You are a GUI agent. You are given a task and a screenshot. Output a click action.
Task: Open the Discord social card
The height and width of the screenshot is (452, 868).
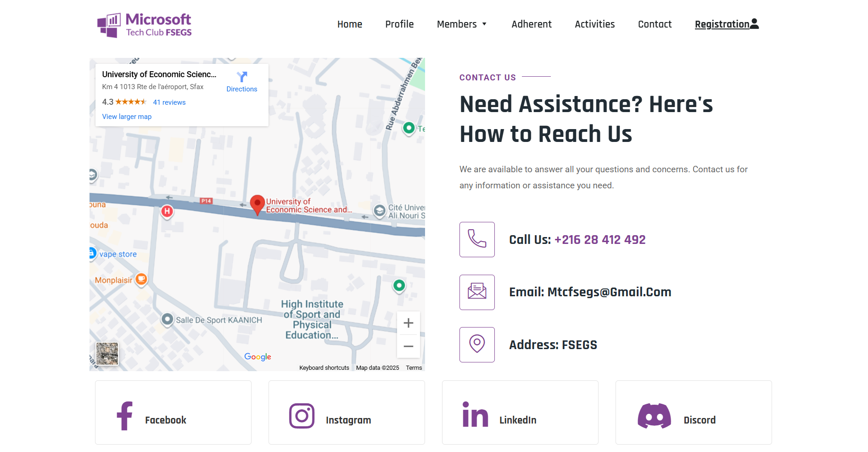[x=694, y=412]
